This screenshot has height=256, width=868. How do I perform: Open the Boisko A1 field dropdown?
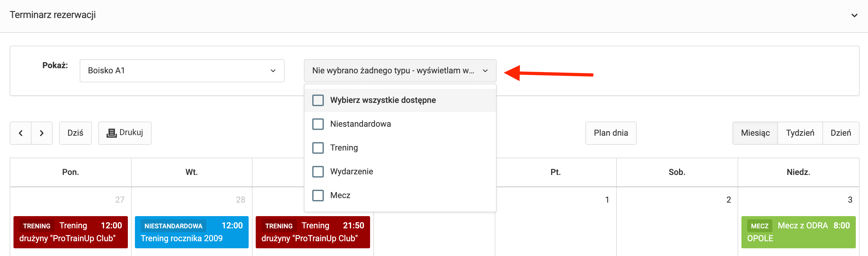(x=182, y=71)
